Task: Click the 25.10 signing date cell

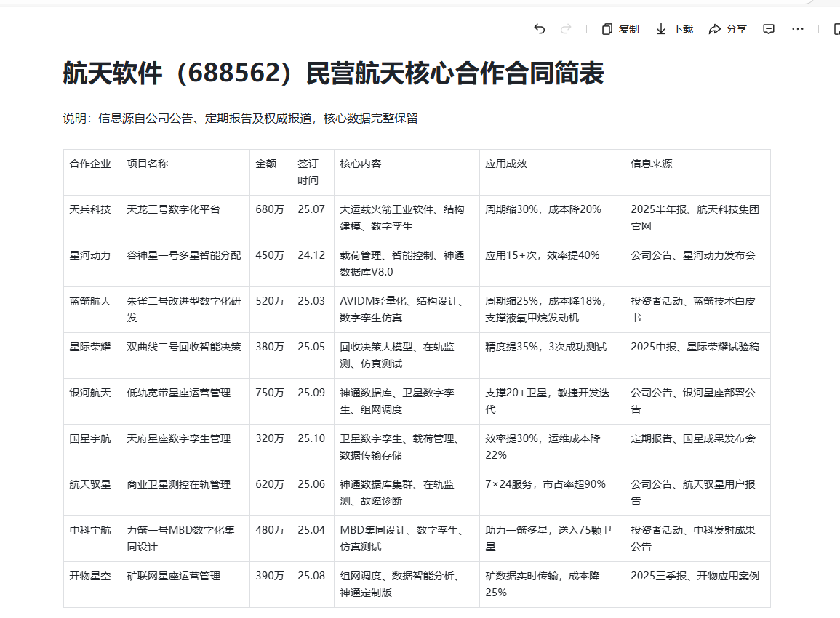Action: pyautogui.click(x=313, y=446)
